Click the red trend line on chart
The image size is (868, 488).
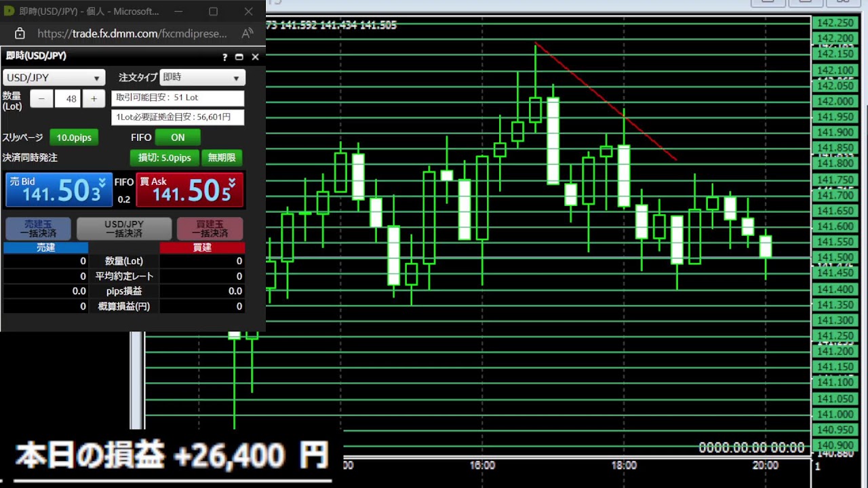click(x=606, y=102)
